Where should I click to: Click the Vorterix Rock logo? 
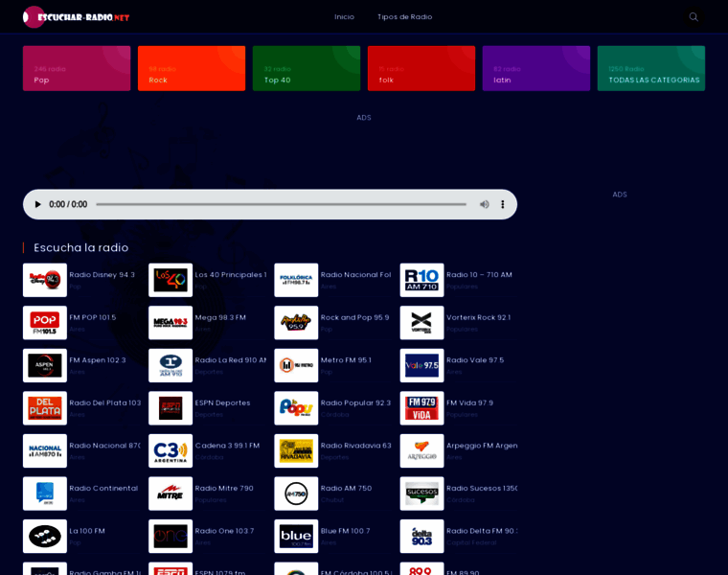click(422, 323)
